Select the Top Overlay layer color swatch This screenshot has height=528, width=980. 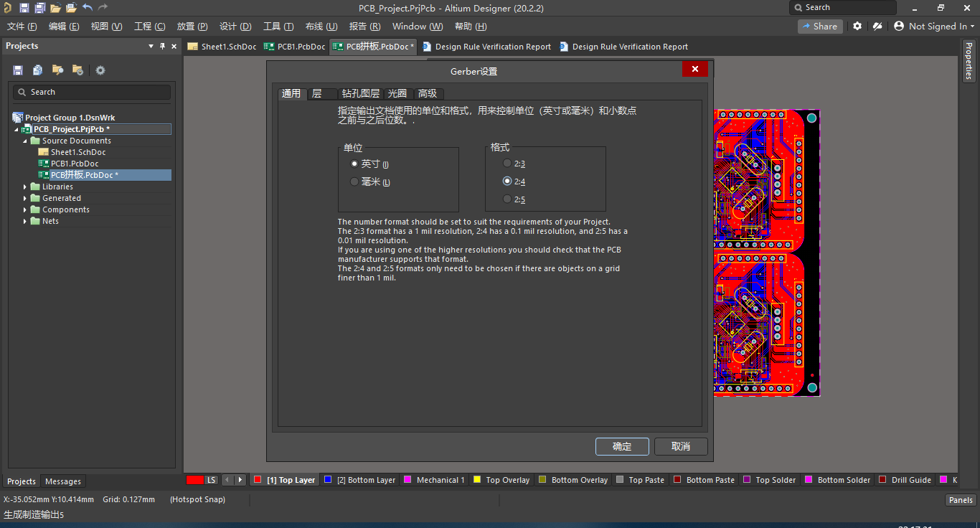tap(477, 479)
